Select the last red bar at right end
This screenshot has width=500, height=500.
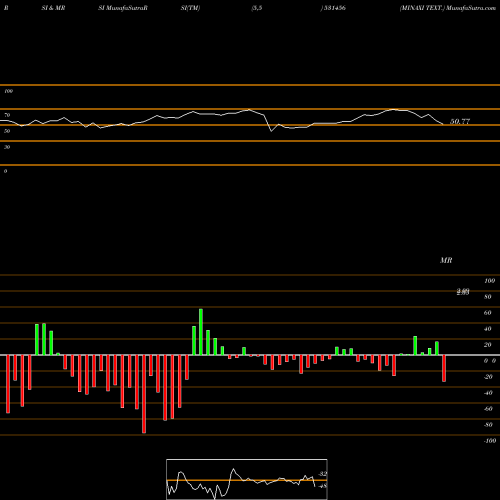coord(444,368)
